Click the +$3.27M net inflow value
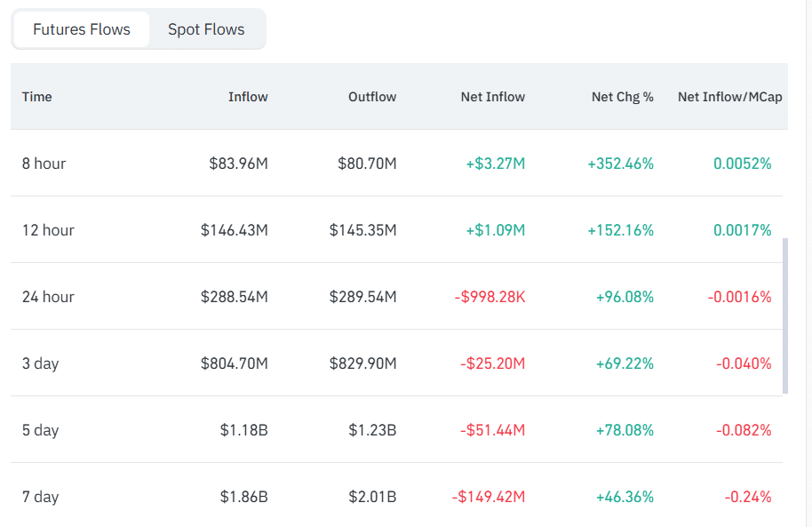 click(496, 164)
